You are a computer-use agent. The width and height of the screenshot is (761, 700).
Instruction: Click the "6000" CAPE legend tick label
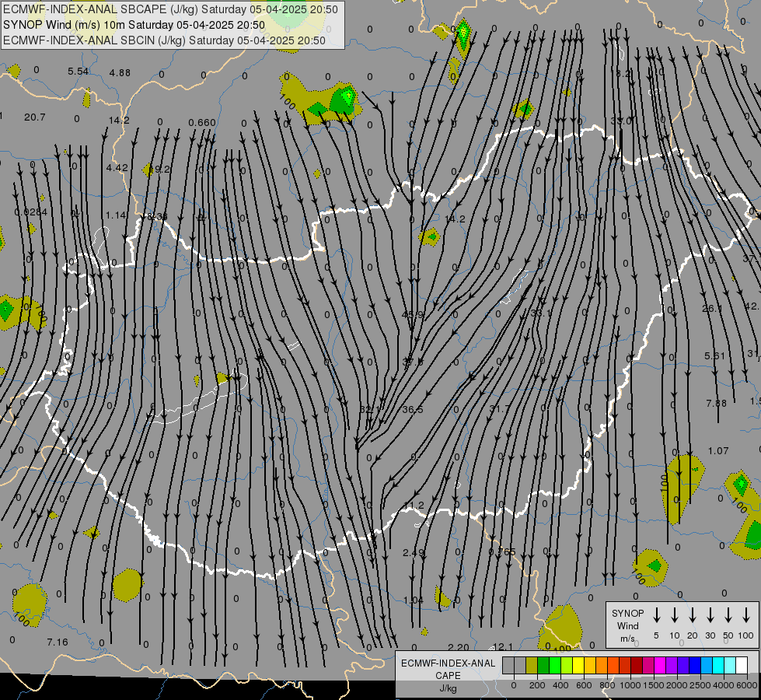pyautogui.click(x=747, y=685)
